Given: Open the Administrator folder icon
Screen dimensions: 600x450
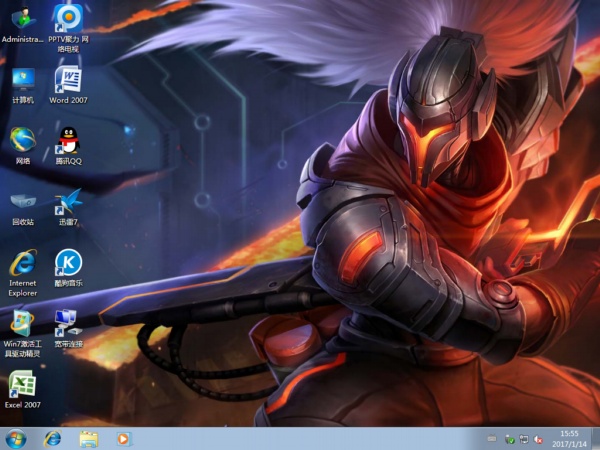Looking at the screenshot, I should pyautogui.click(x=23, y=25).
